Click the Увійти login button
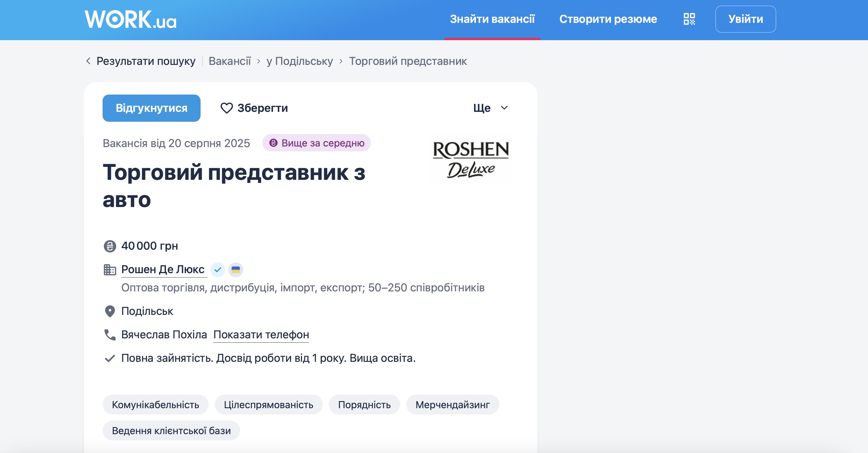 [745, 19]
